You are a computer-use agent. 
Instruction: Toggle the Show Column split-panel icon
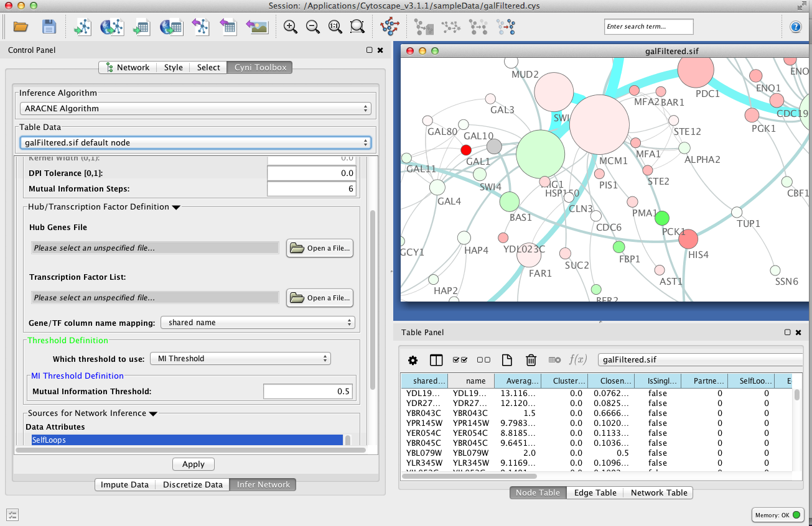[x=436, y=360]
